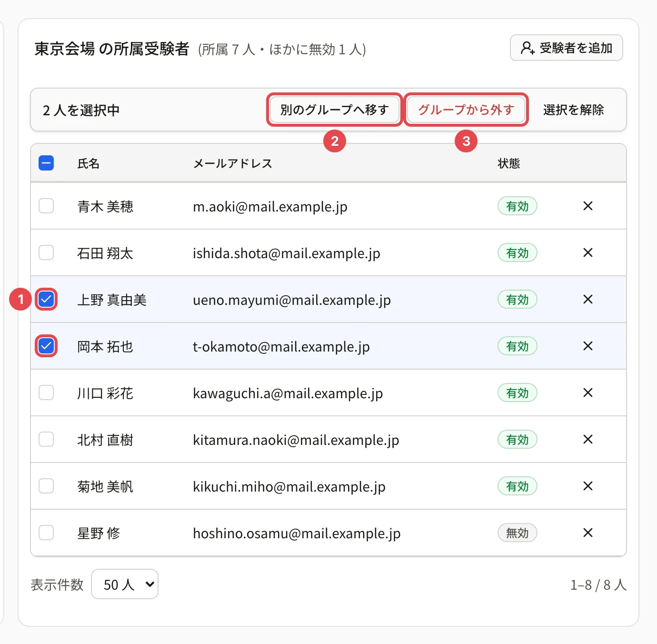Uncheck the box for 上野 真由美
This screenshot has height=644, width=657.
(x=46, y=299)
